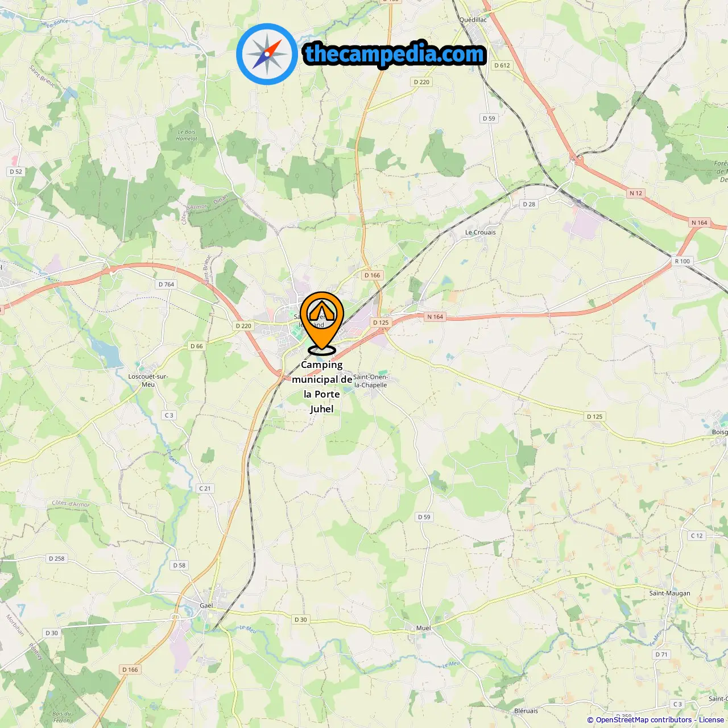Select the Loscouët-sur-Meu label
The image size is (728, 728).
[148, 380]
